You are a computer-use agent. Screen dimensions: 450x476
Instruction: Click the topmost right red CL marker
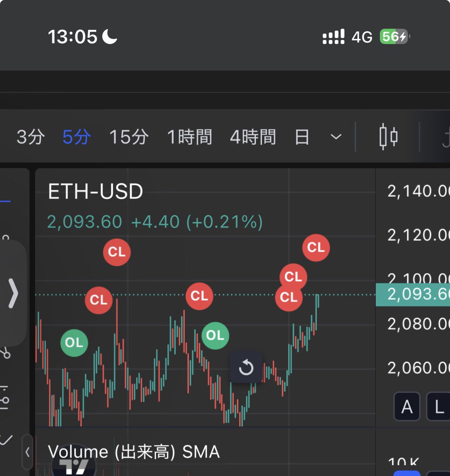click(316, 248)
